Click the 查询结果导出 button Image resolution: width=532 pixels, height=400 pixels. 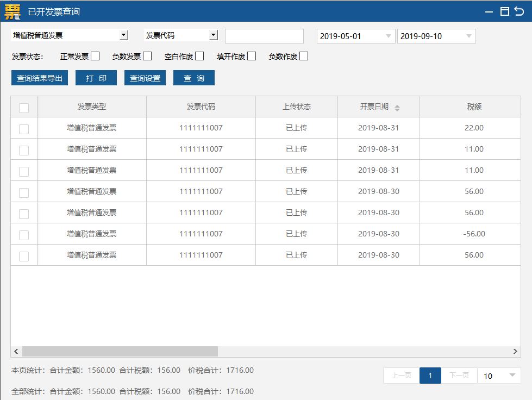coord(40,78)
